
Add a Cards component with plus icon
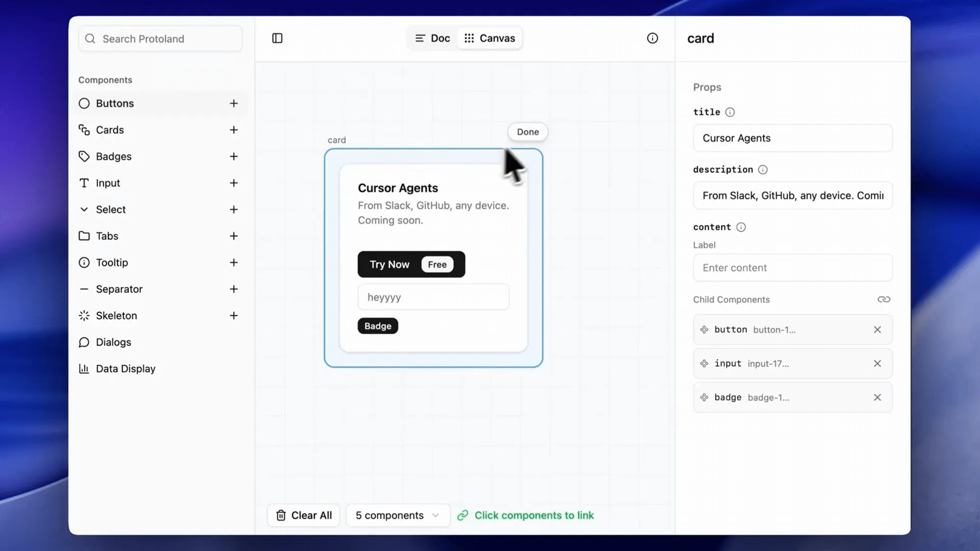click(x=234, y=130)
